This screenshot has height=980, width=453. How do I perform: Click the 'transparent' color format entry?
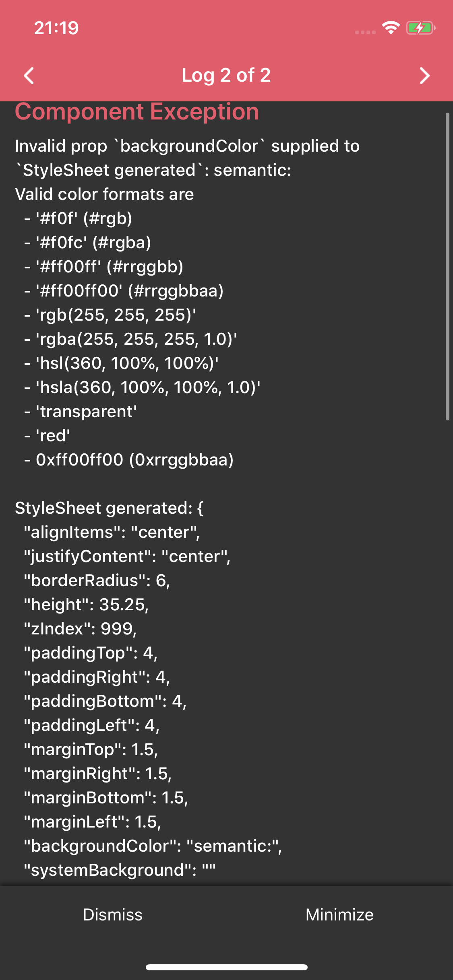coord(85,411)
